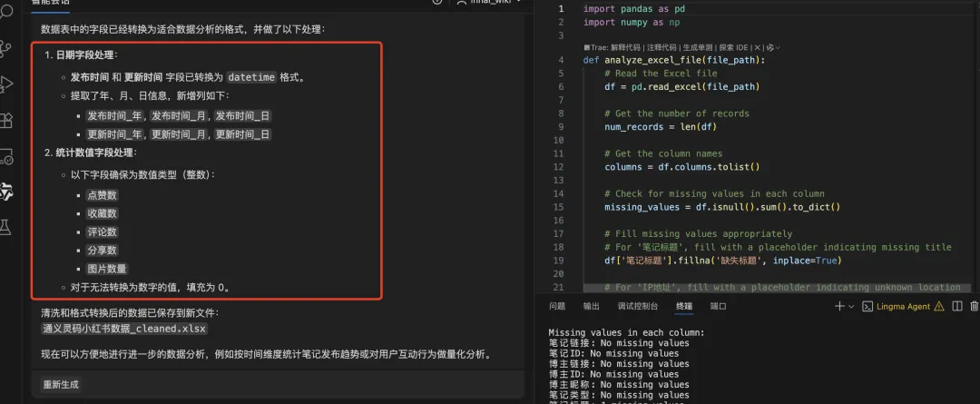
Task: Click the 发布时间_月 column tag
Action: pos(180,115)
